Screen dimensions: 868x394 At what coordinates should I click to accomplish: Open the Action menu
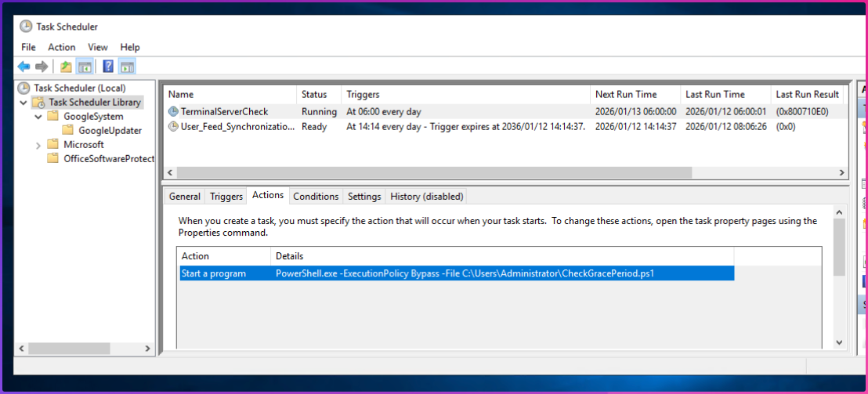[x=61, y=47]
